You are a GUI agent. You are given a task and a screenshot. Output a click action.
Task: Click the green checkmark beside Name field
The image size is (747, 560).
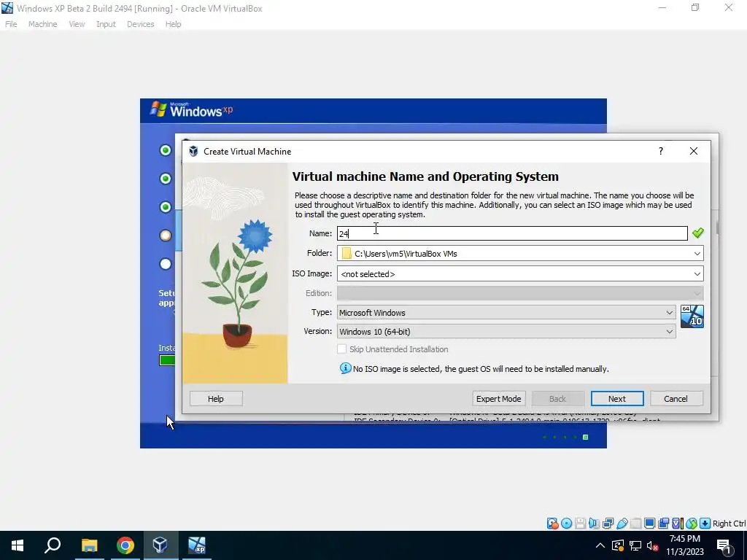(x=698, y=233)
